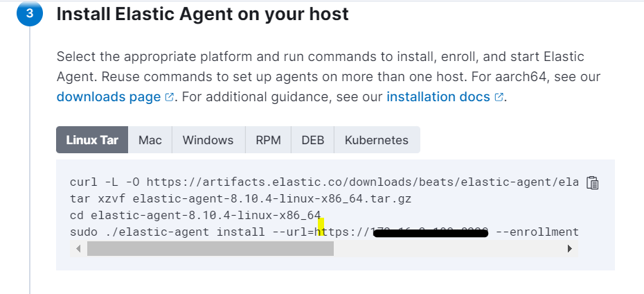Click the external-link icon beside downloads page
Screen dimensions: 644x294
click(x=169, y=97)
